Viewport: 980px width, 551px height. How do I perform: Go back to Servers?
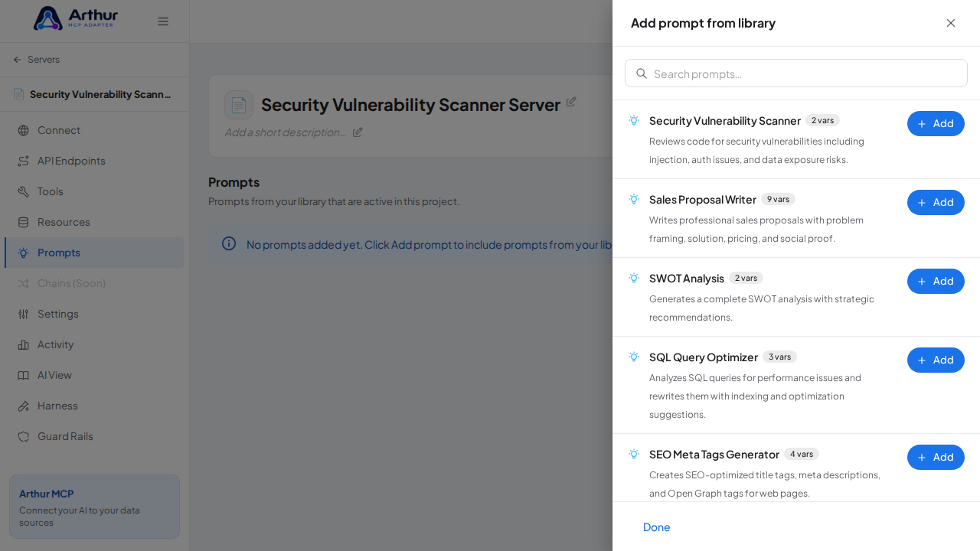pyautogui.click(x=36, y=60)
